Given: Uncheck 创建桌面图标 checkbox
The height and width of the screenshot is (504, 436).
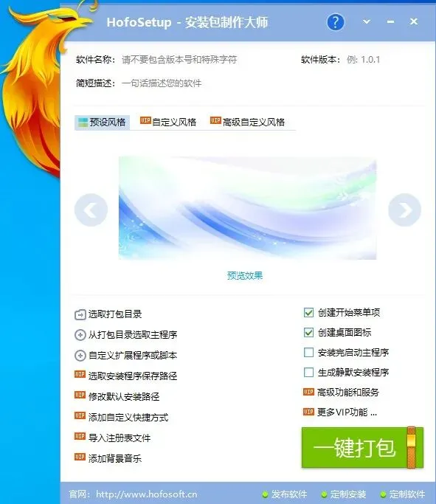Looking at the screenshot, I should (308, 332).
